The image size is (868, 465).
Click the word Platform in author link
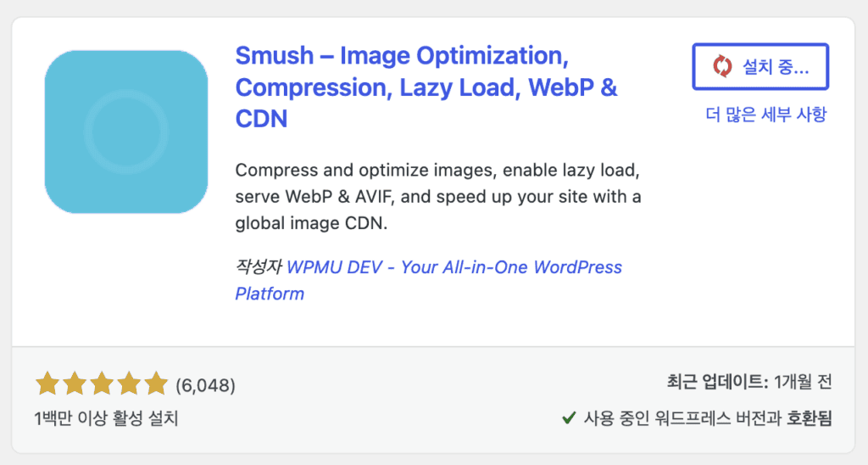pyautogui.click(x=270, y=294)
